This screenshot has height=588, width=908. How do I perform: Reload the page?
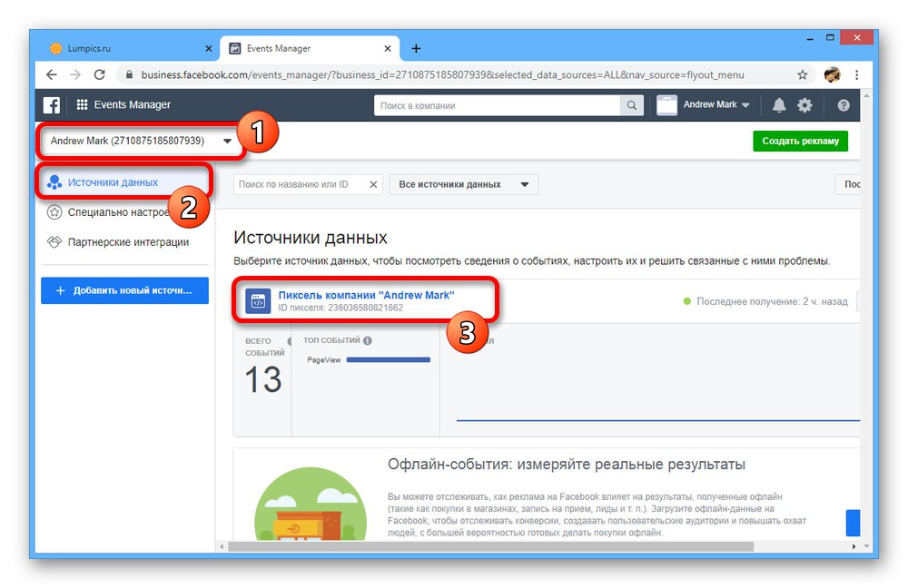click(100, 74)
